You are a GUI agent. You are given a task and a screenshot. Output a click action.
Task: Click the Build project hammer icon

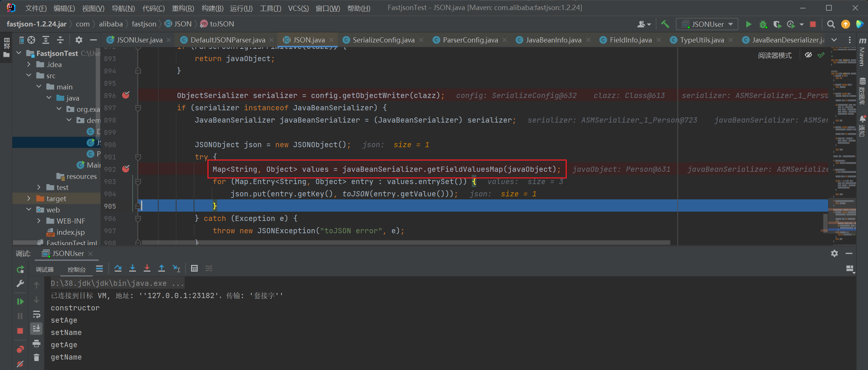(x=665, y=24)
